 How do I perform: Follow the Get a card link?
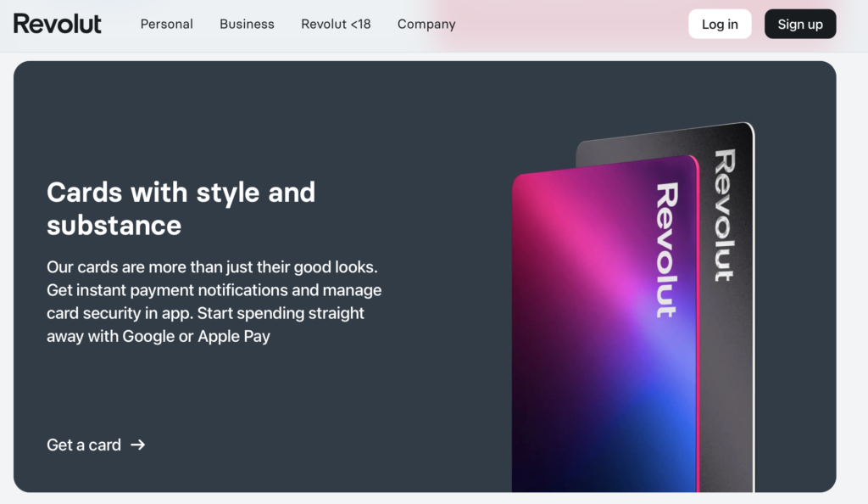(96, 445)
